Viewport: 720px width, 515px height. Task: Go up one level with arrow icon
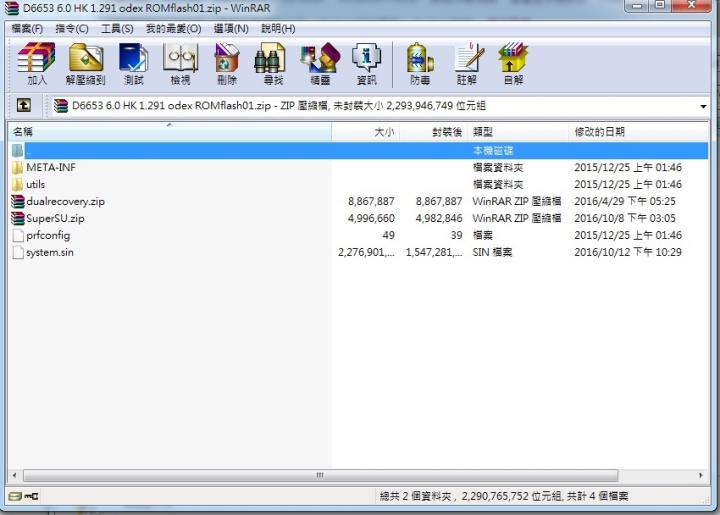(24, 106)
